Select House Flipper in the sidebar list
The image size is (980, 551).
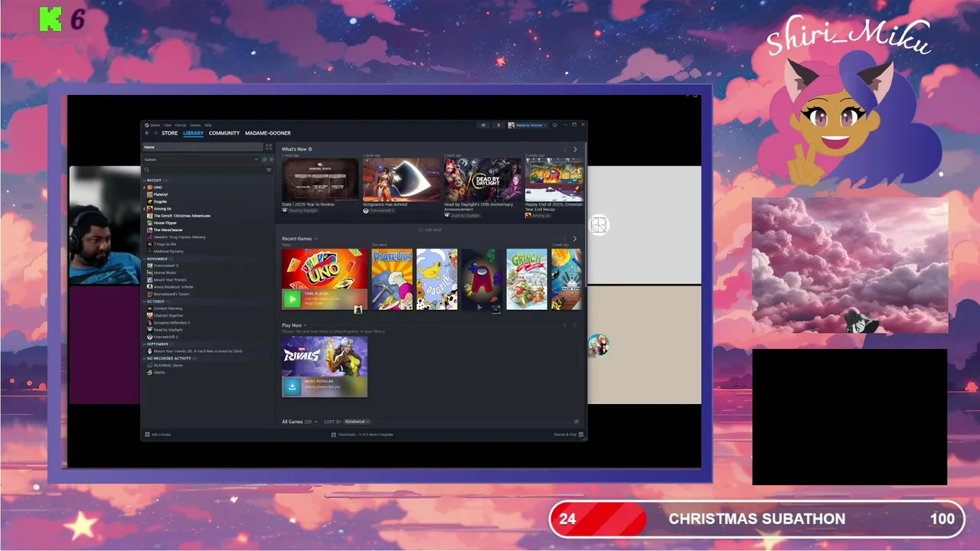[x=165, y=223]
